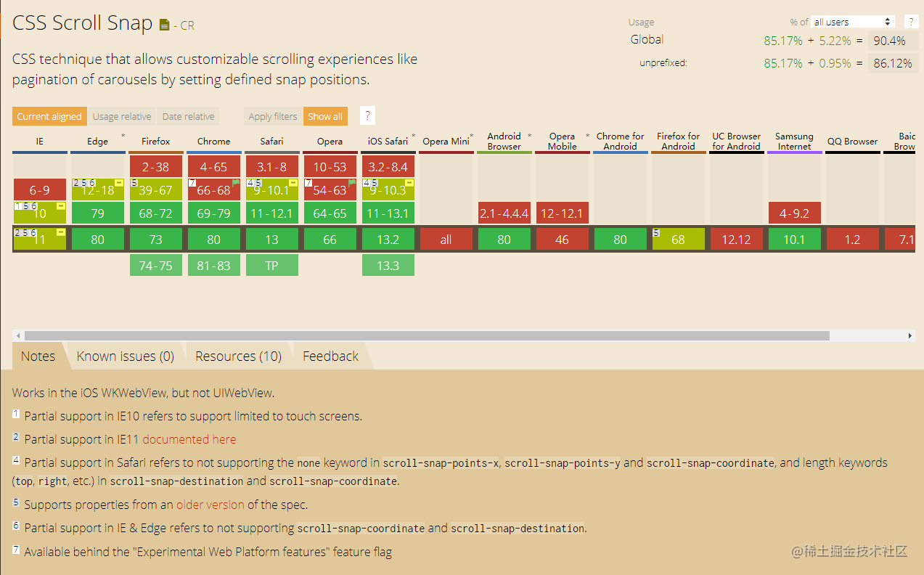Click the 'CSS Scroll Snap' page title

point(83,23)
